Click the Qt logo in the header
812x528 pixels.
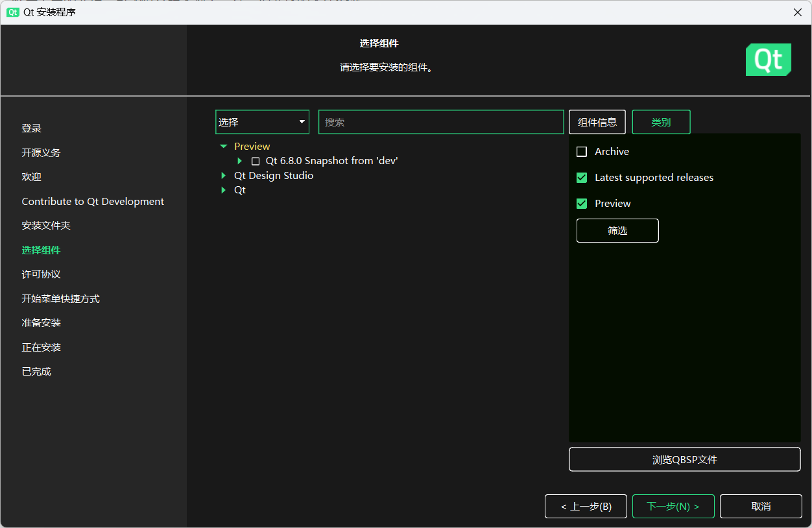[768, 60]
